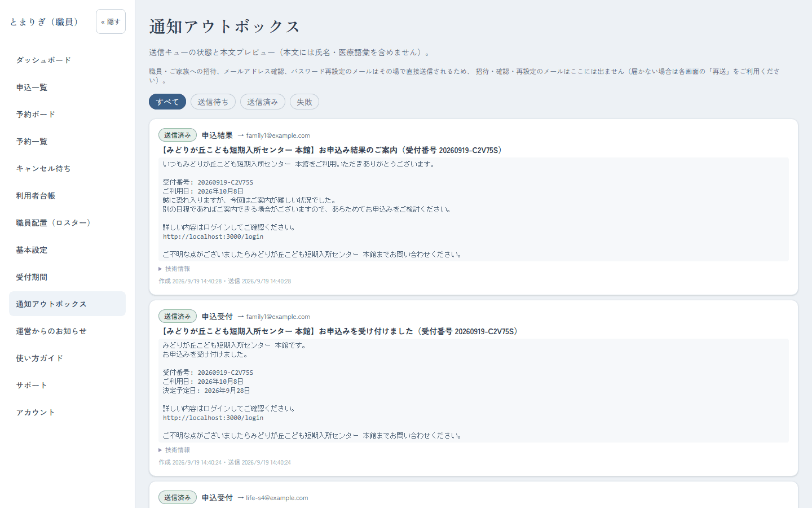Screen dimensions: 812x508
Task: Open サポート page
Action: 67,385
